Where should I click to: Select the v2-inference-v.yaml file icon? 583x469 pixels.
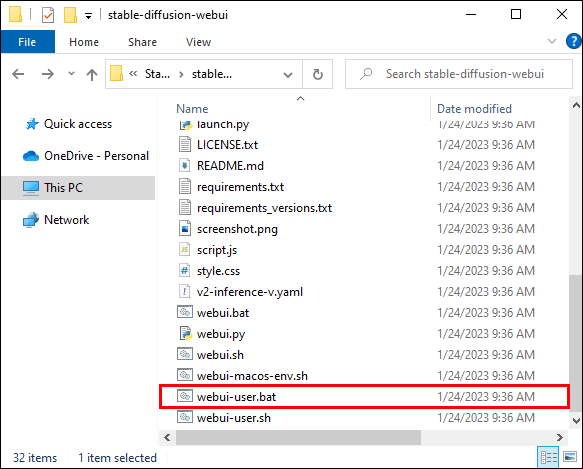(x=185, y=292)
